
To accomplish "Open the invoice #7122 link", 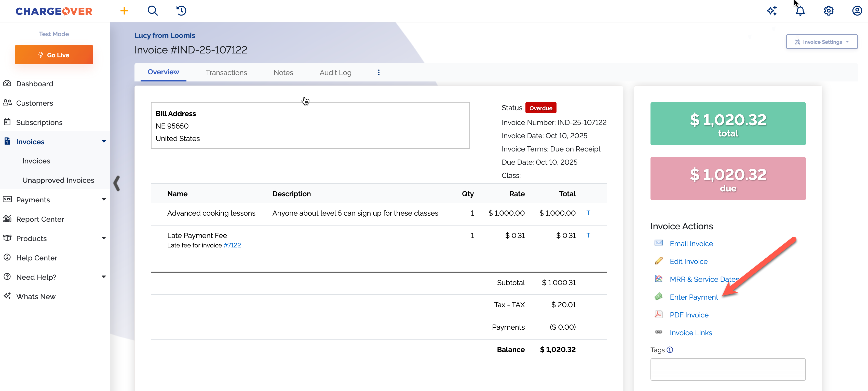I will click(x=232, y=245).
